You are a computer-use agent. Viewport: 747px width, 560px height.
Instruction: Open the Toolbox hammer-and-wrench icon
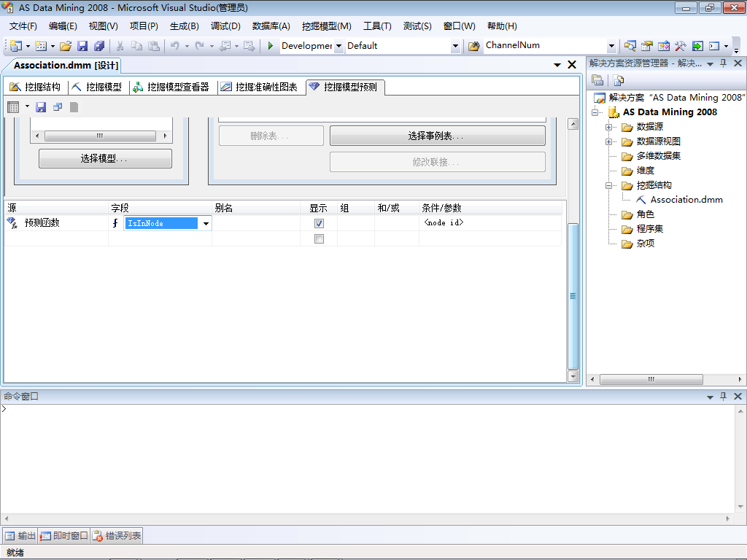click(x=680, y=46)
